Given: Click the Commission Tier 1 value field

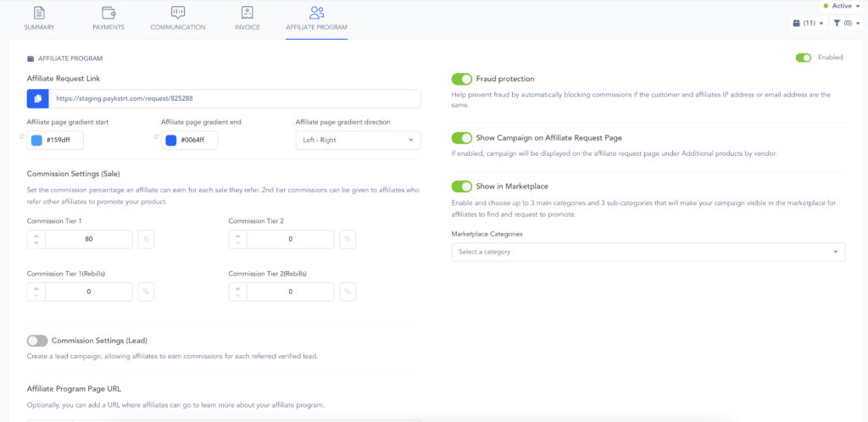Looking at the screenshot, I should tap(88, 240).
